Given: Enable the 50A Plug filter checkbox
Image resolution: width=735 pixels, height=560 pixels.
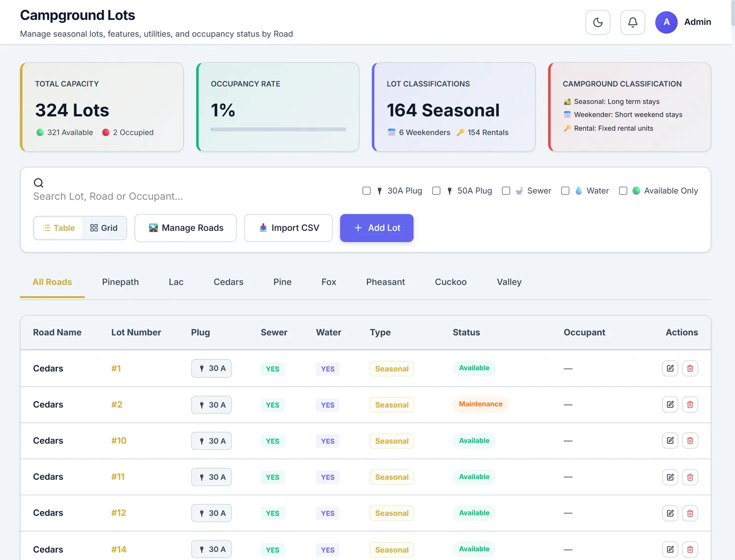Looking at the screenshot, I should coord(436,190).
